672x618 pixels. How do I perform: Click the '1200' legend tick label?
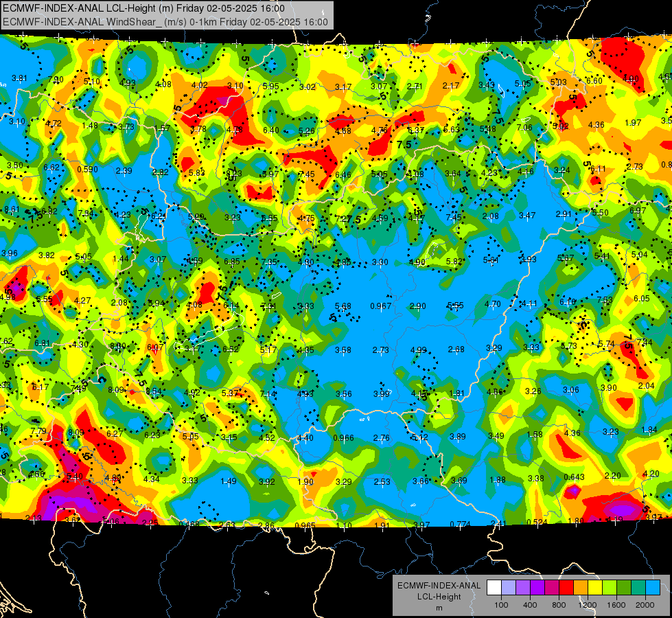pyautogui.click(x=588, y=605)
